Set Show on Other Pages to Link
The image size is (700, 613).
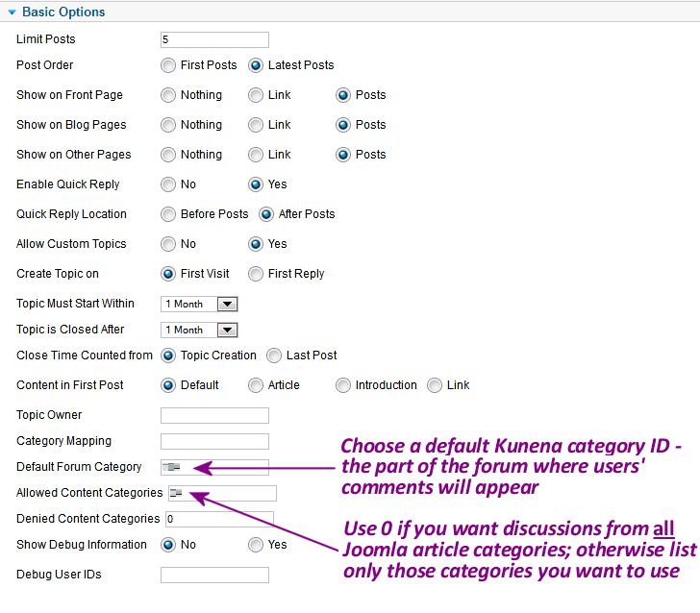pyautogui.click(x=256, y=155)
